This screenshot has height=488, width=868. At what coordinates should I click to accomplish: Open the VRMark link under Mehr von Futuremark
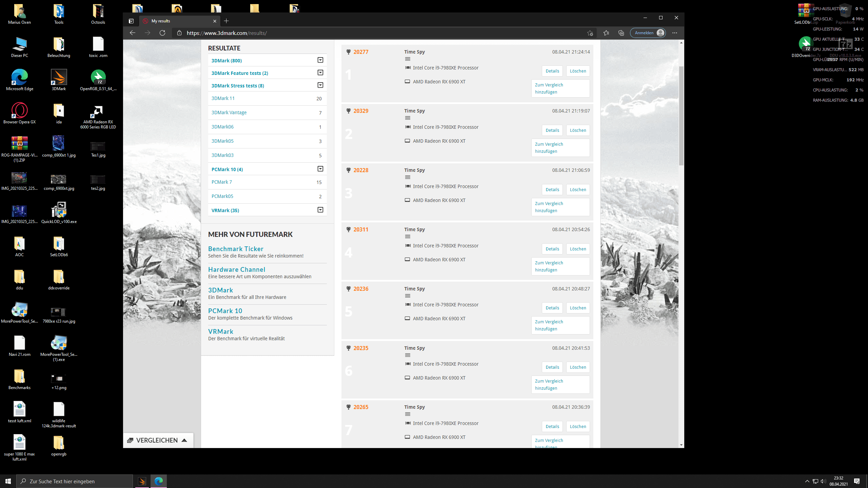click(221, 331)
